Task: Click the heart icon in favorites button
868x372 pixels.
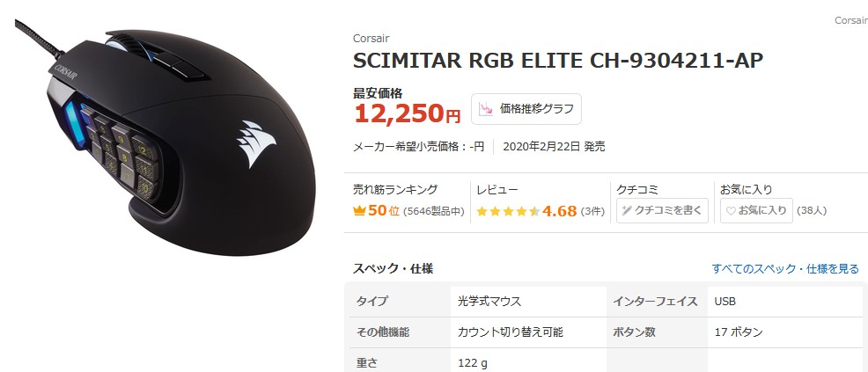Action: [731, 210]
